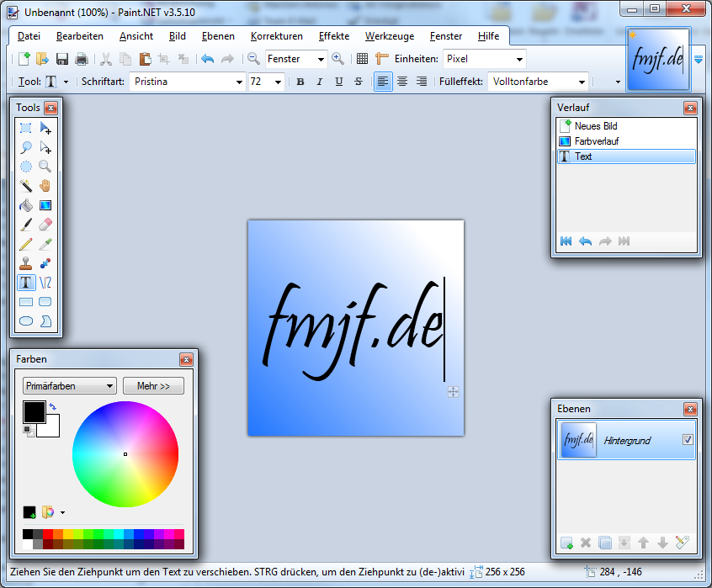Open the Datei menu
Screen dimensions: 712x588
(29, 36)
